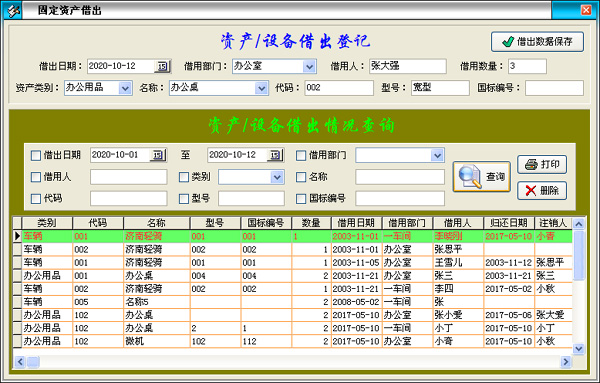Screen dimensions: 600x383
Task: Enable the 代码 filter checkbox
Action: click(36, 199)
